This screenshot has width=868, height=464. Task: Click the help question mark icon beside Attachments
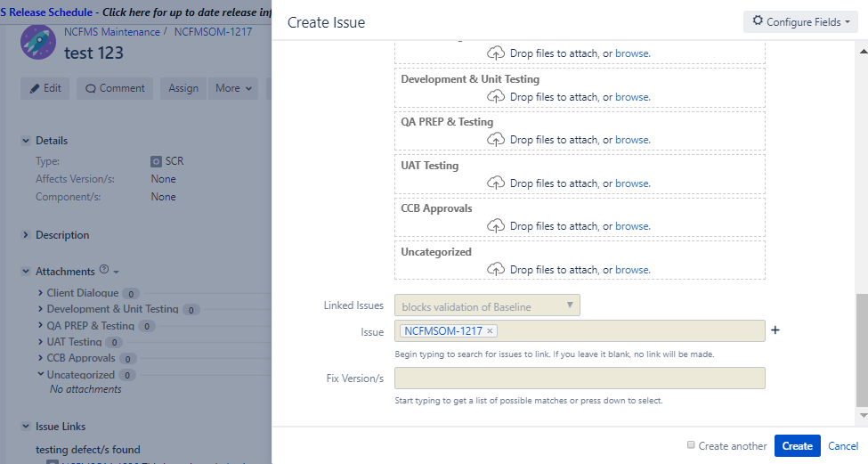(x=104, y=270)
